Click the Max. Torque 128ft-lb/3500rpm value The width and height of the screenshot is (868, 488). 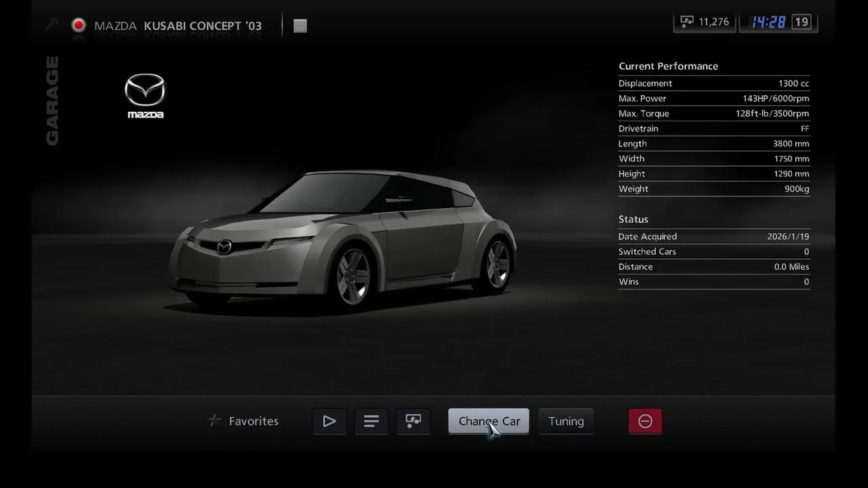coord(772,113)
